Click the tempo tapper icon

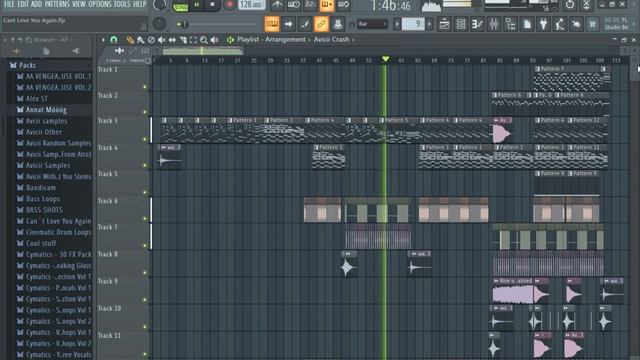[560, 24]
